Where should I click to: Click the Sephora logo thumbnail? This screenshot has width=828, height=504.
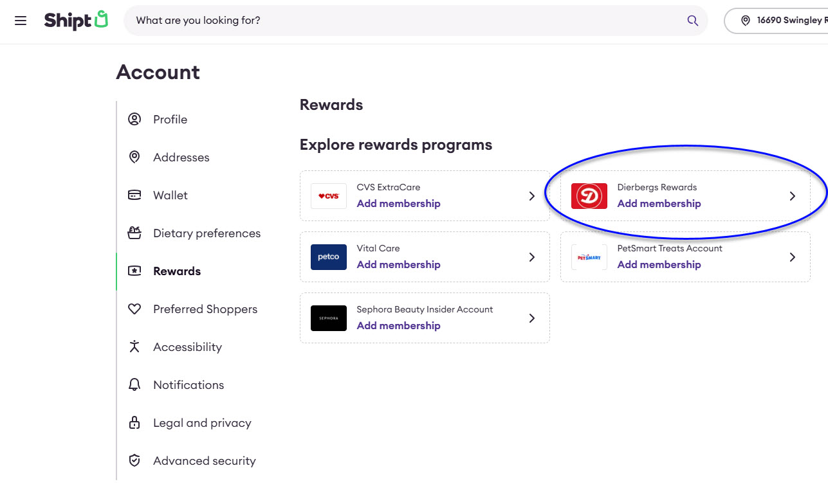click(x=329, y=318)
